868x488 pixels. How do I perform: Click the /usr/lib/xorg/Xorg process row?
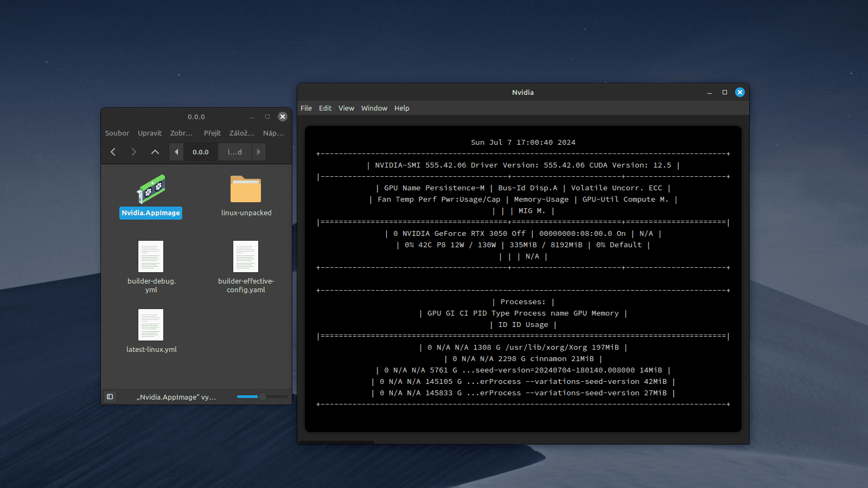pyautogui.click(x=523, y=348)
